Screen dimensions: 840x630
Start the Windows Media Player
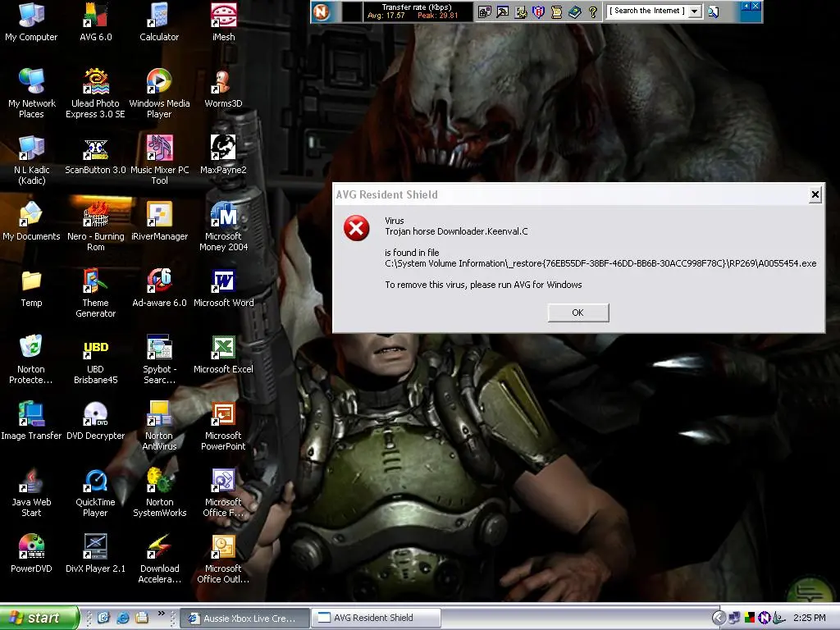(158, 82)
